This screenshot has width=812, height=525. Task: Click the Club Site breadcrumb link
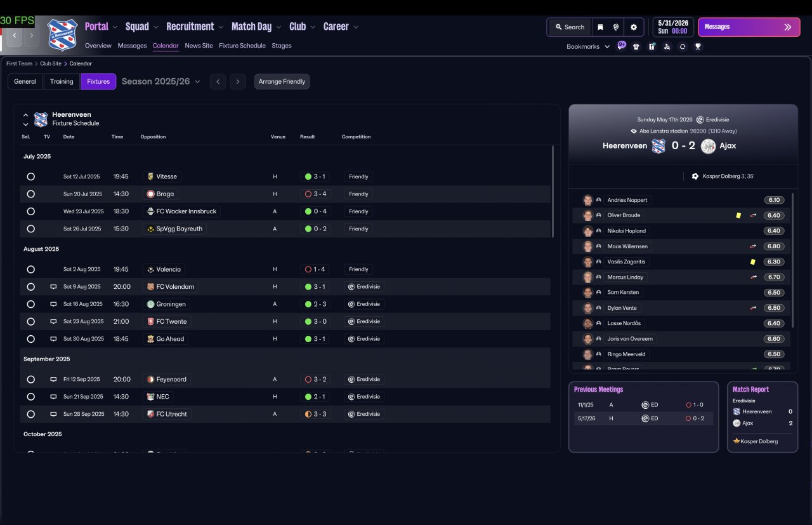pos(51,63)
